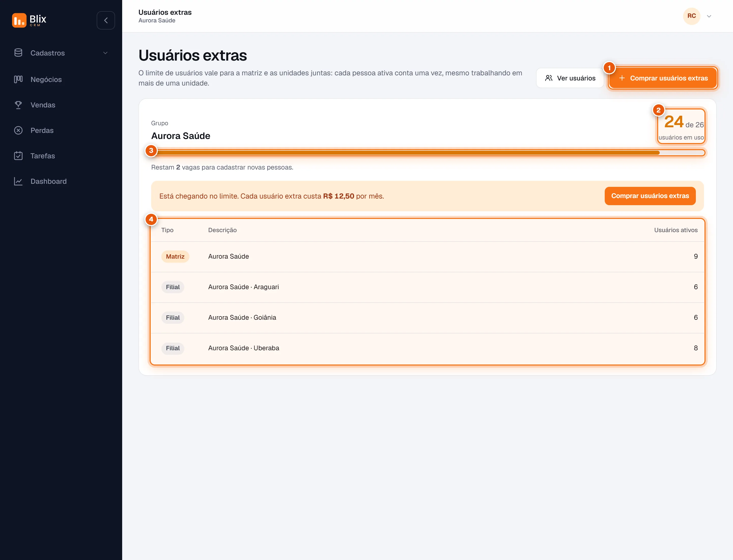Click the top Comprar usuários extras button
Viewport: 733px width, 560px height.
[x=663, y=78]
